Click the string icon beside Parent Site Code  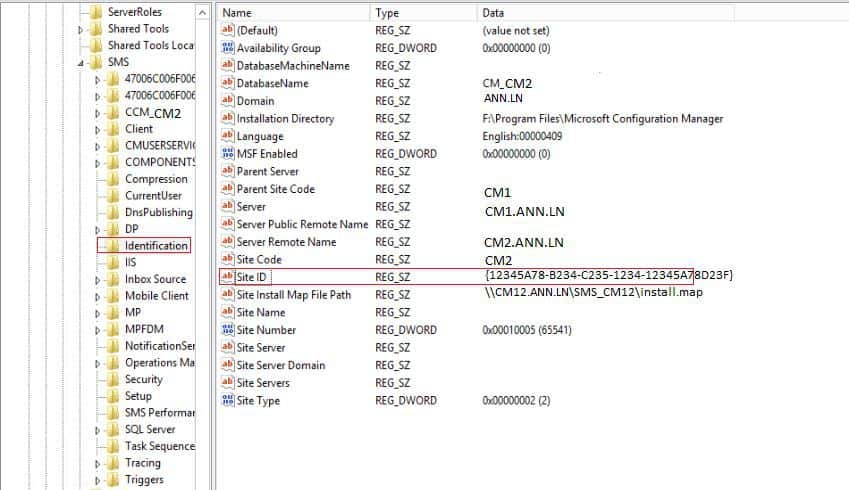pyautogui.click(x=227, y=188)
